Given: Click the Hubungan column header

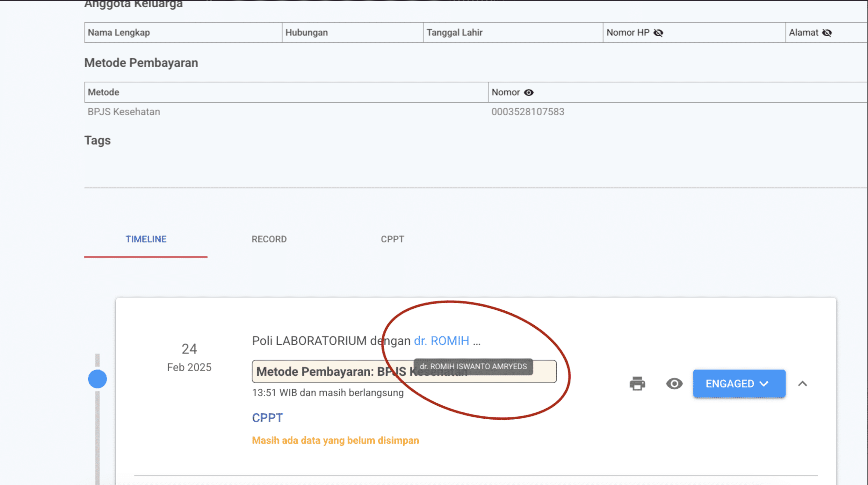Looking at the screenshot, I should coord(306,33).
